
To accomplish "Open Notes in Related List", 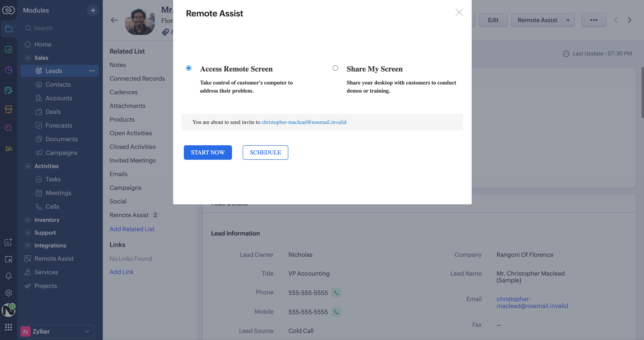I will tap(117, 65).
